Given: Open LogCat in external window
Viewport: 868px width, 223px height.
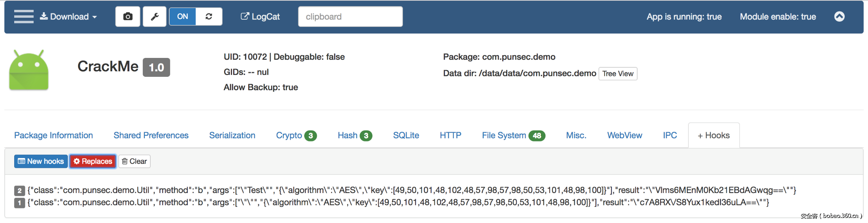Looking at the screenshot, I should point(260,17).
